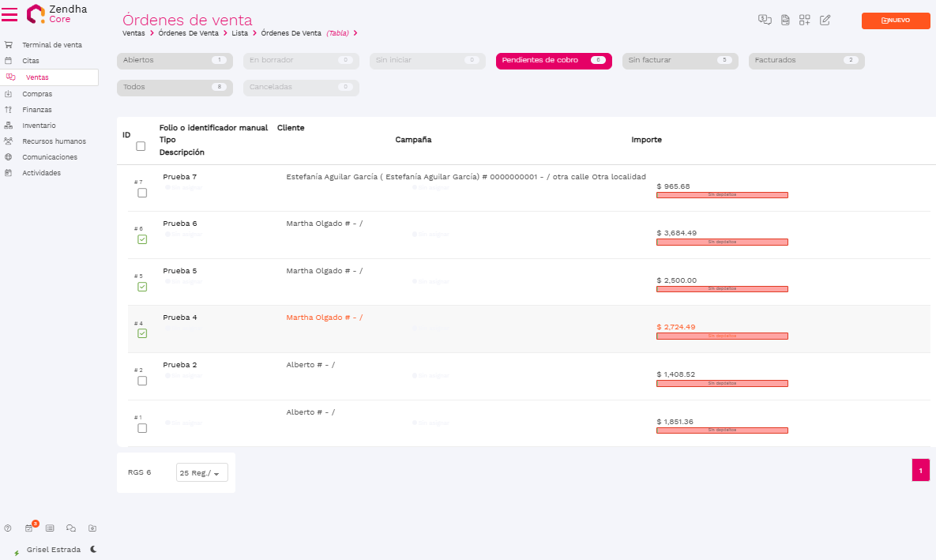Screen dimensions: 936x560
Task: Check the checkbox for order #7
Action: point(142,193)
